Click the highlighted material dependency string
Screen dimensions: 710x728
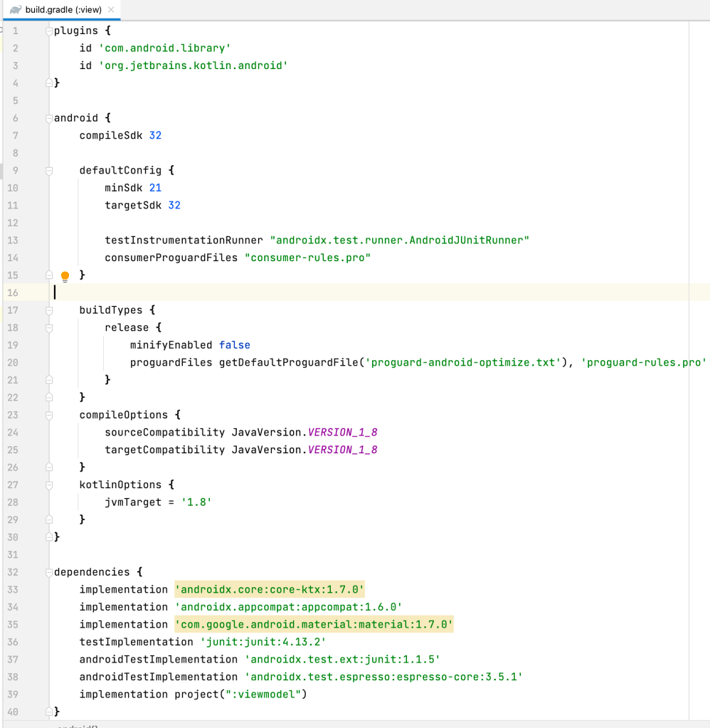click(314, 624)
